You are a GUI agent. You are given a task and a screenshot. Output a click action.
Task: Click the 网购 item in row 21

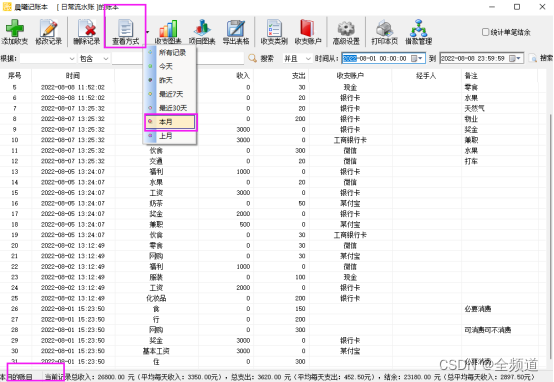[x=156, y=256]
